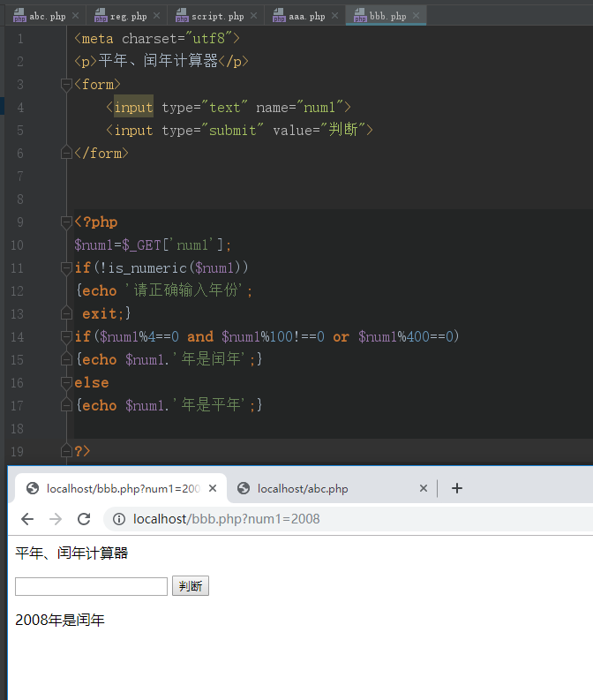Click the meta charset line in editor
Image resolution: width=593 pixels, height=700 pixels.
point(157,39)
